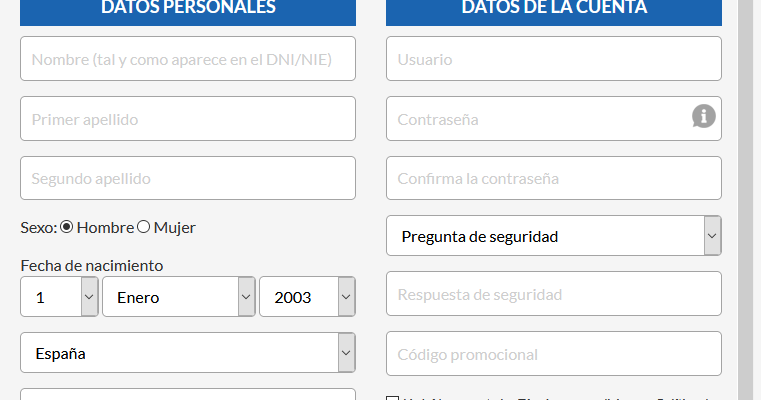This screenshot has height=400, width=761.
Task: Tick the checkbox below Código promocional
Action: click(x=392, y=398)
